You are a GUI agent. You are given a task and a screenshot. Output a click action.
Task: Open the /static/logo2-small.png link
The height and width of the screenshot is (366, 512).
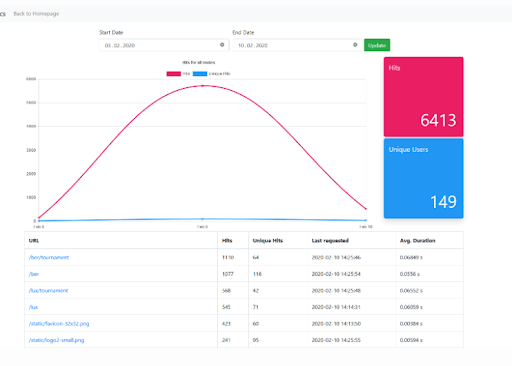tap(57, 340)
